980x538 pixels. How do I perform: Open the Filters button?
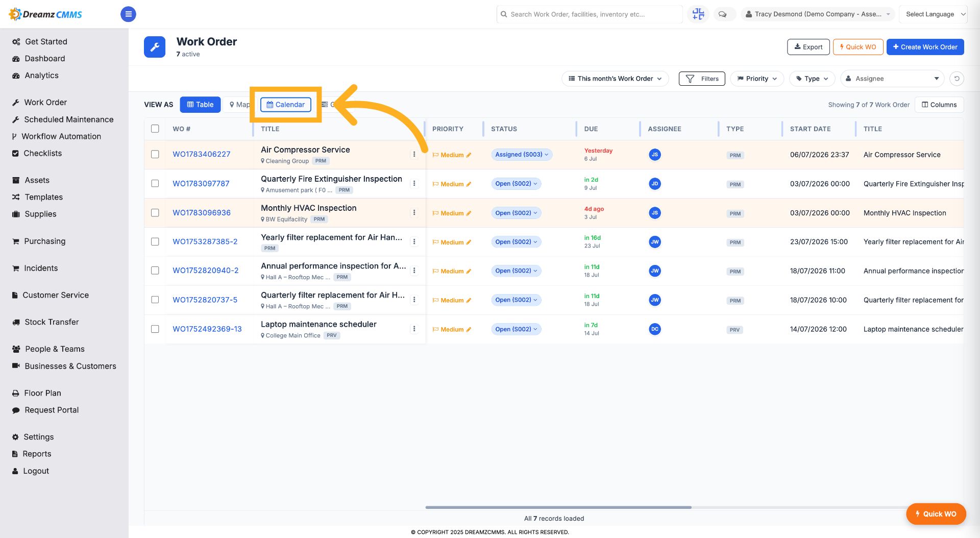coord(702,79)
